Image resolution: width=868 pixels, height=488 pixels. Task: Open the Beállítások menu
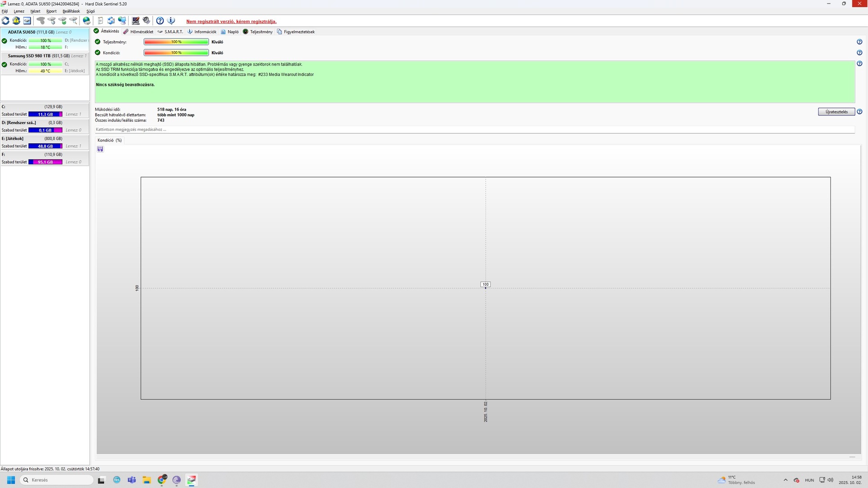71,11
